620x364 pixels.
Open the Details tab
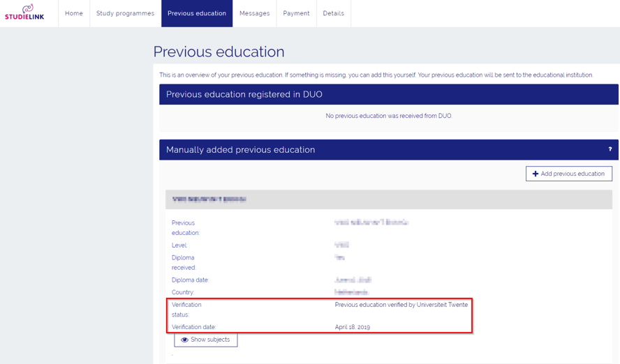333,13
